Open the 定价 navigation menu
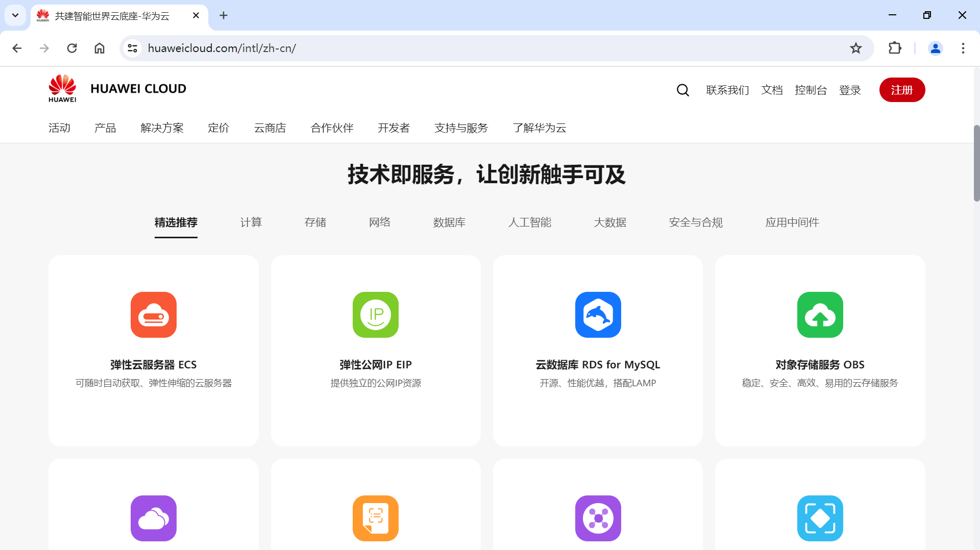 (x=218, y=128)
